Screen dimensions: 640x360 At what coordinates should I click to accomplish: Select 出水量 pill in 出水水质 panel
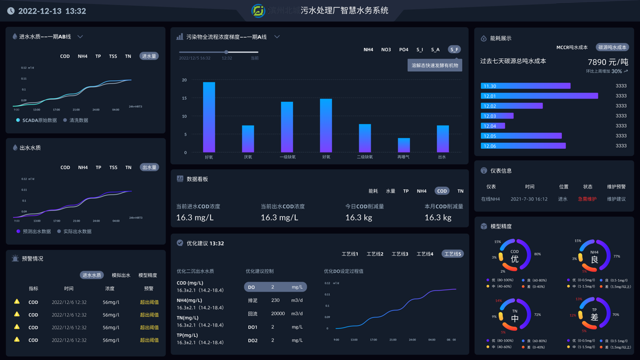click(x=149, y=167)
